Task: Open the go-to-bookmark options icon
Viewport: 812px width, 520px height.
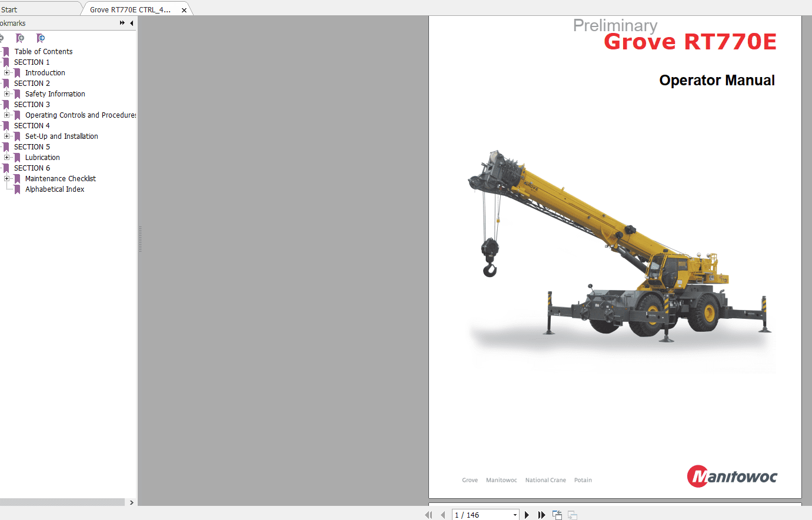Action: coord(40,38)
